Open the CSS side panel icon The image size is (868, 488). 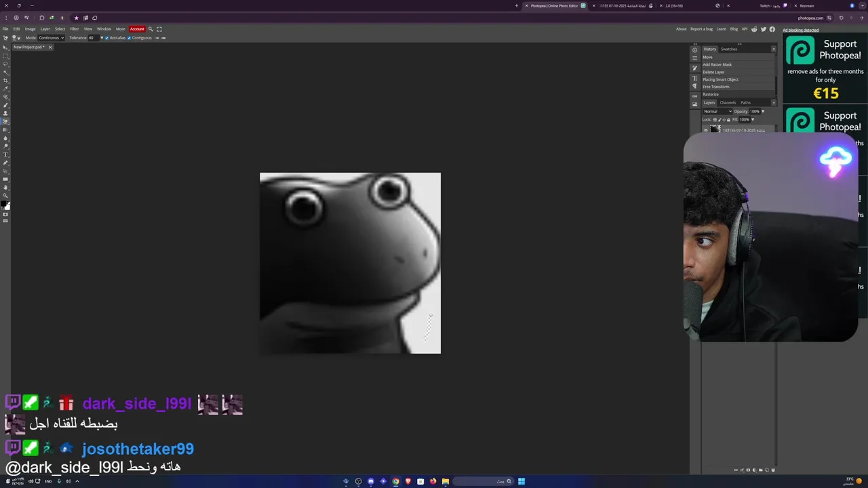point(695,96)
